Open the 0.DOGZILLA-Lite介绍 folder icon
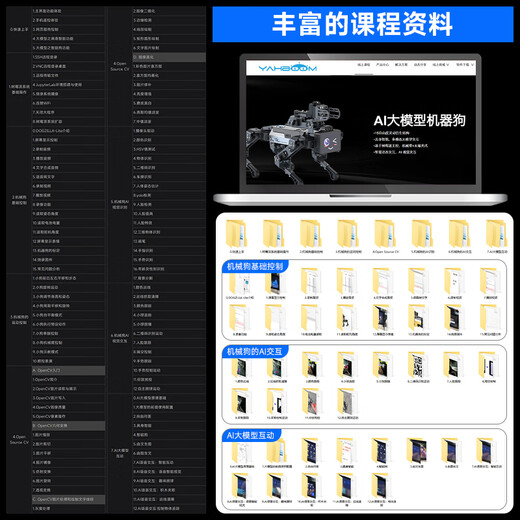 pyautogui.click(x=240, y=283)
